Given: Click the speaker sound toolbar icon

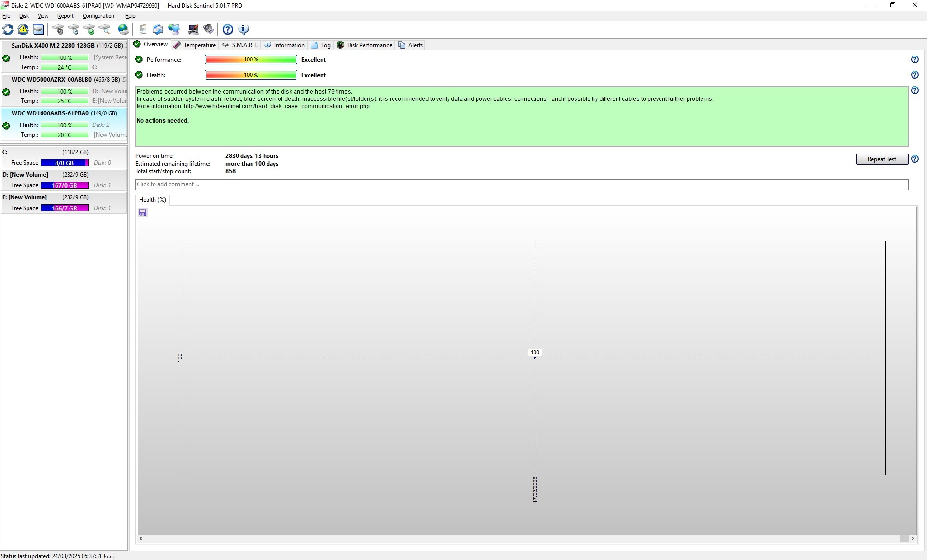Looking at the screenshot, I should (209, 29).
